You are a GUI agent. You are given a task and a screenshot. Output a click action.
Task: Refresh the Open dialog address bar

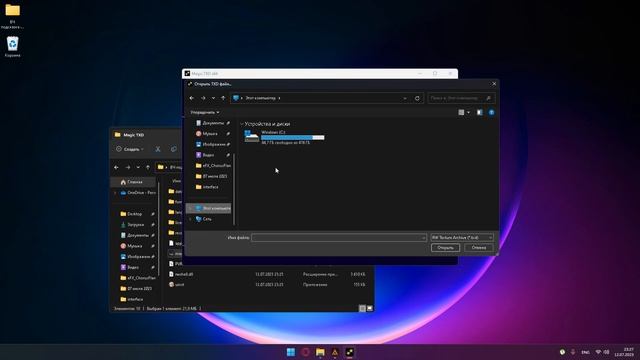(x=417, y=98)
